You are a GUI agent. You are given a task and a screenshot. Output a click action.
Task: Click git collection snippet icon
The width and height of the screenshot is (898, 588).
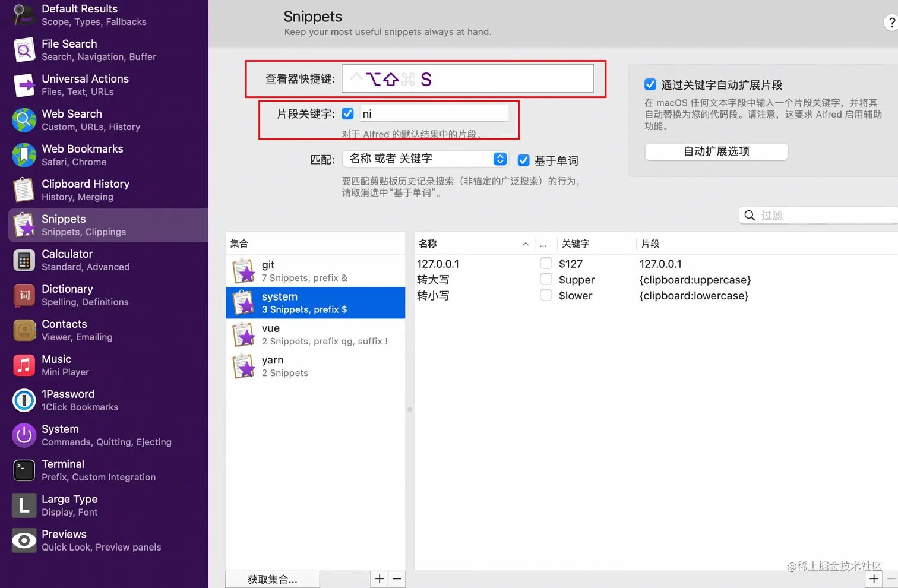(244, 271)
